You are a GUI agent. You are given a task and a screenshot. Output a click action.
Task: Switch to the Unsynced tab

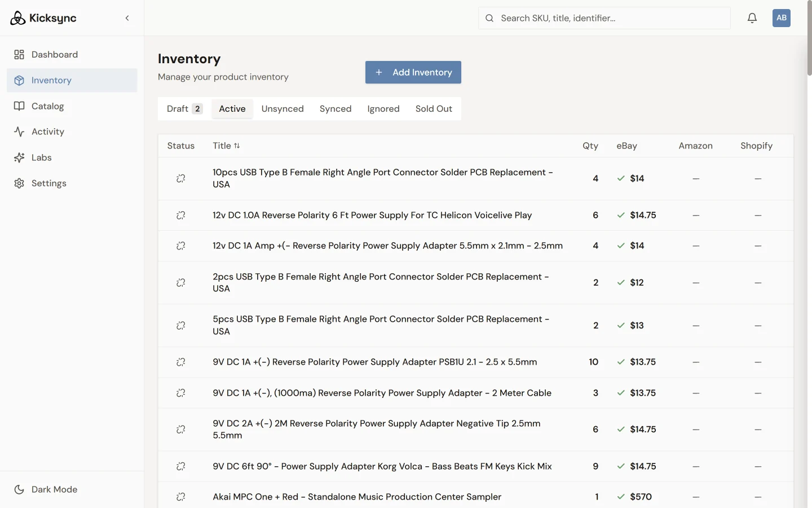[x=283, y=109]
